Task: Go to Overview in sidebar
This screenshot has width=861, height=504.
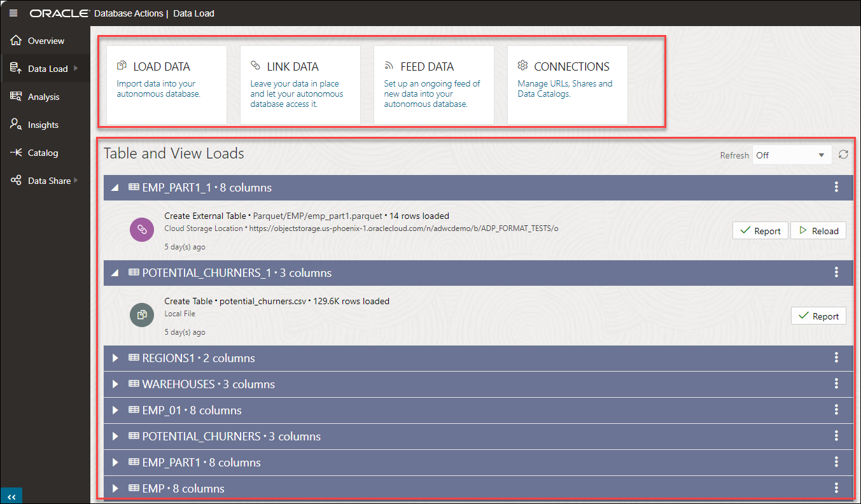Action: (x=45, y=41)
